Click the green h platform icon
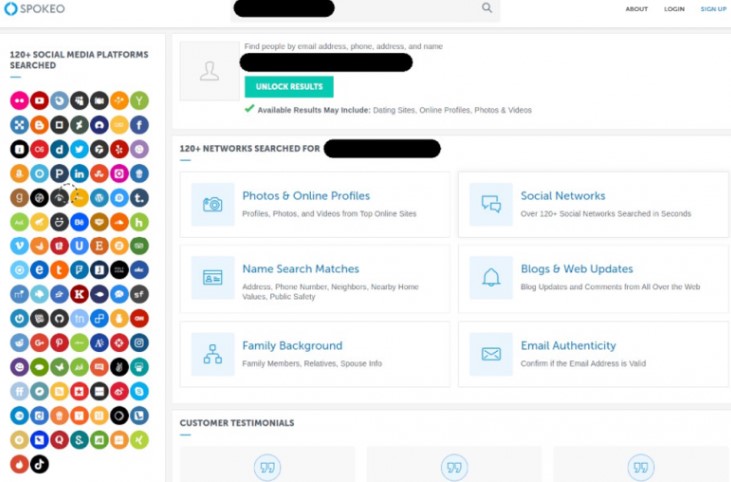This screenshot has width=731, height=482. 139,222
